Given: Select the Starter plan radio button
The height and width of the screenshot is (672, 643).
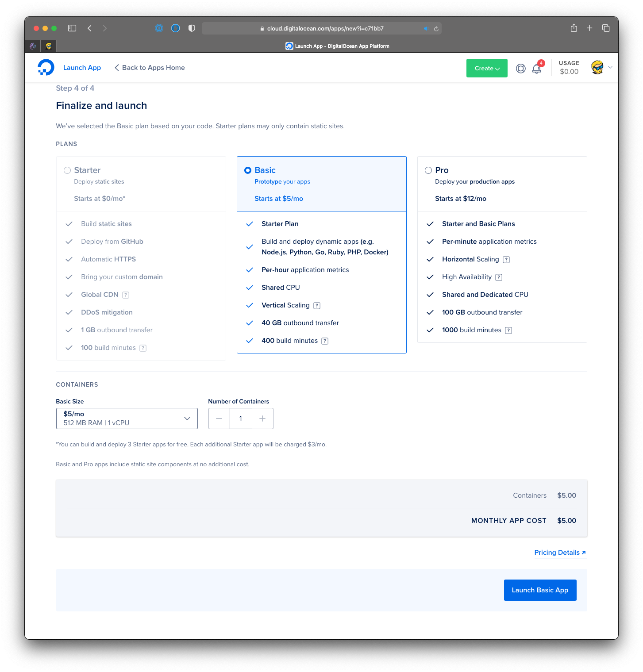Looking at the screenshot, I should coord(67,170).
